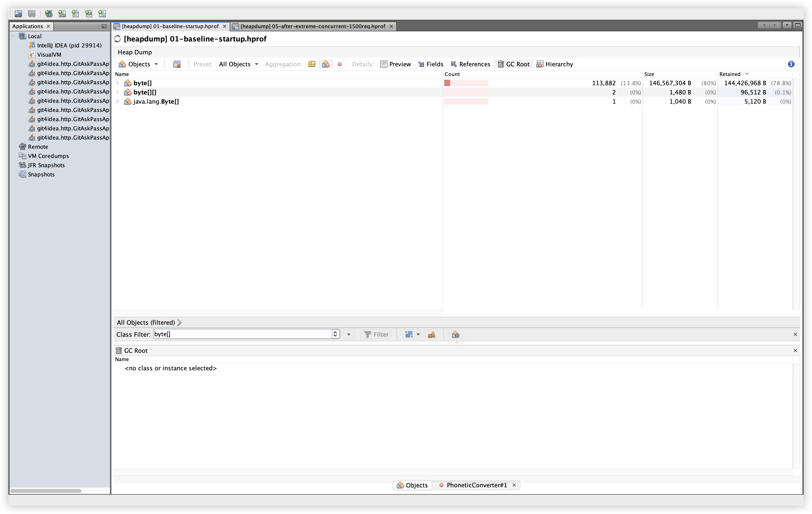Screen dimensions: 812x514
Task: Click the Match Case filter icon
Action: point(431,334)
